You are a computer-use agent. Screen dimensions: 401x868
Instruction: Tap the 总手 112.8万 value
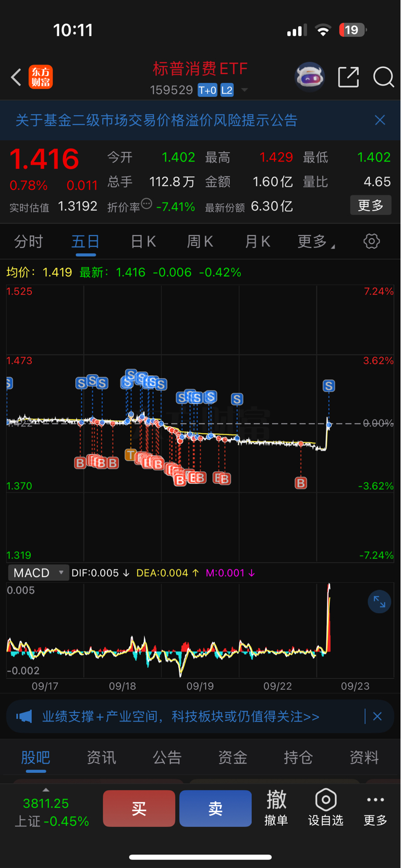point(172,182)
